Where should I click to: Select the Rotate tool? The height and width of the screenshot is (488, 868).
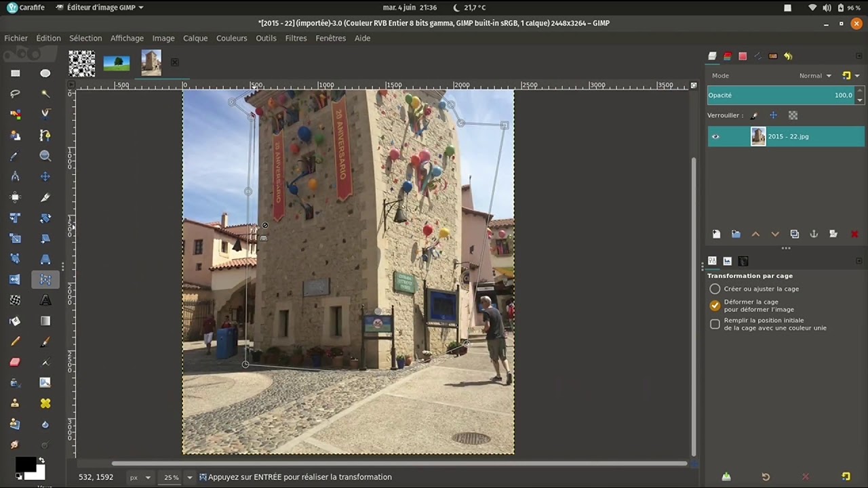45,218
